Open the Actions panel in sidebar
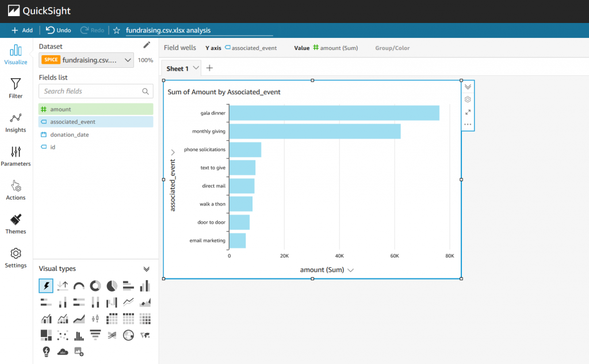589x364 pixels. point(16,190)
